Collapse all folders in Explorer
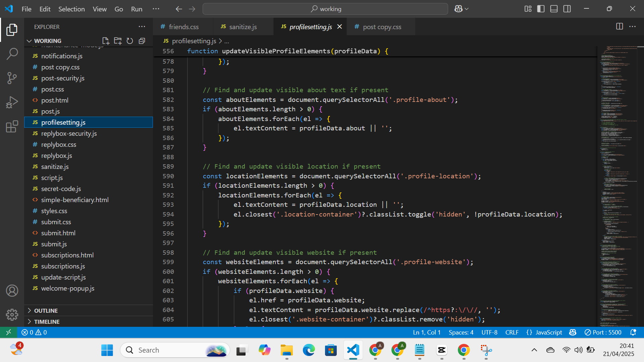The width and height of the screenshot is (644, 362). (x=142, y=41)
